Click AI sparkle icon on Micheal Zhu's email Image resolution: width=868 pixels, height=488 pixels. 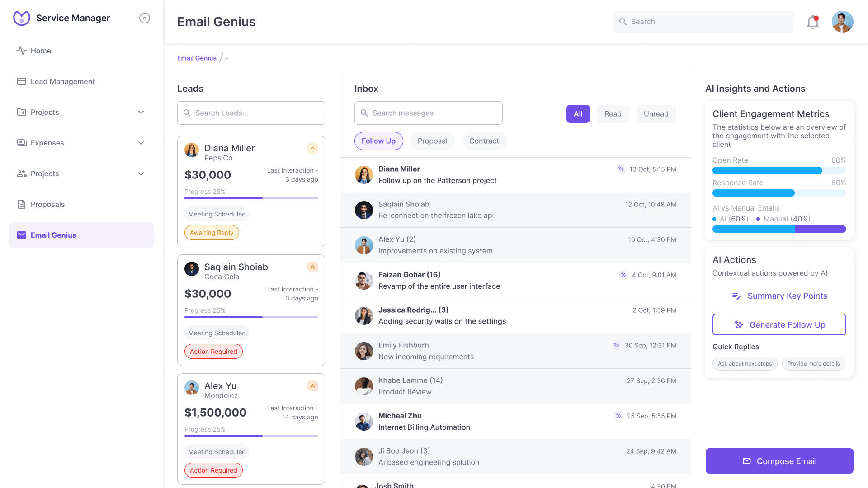(618, 416)
